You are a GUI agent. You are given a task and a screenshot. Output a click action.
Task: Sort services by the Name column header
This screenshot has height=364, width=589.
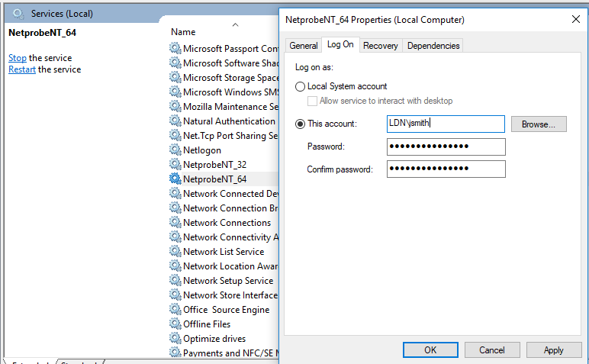click(184, 32)
